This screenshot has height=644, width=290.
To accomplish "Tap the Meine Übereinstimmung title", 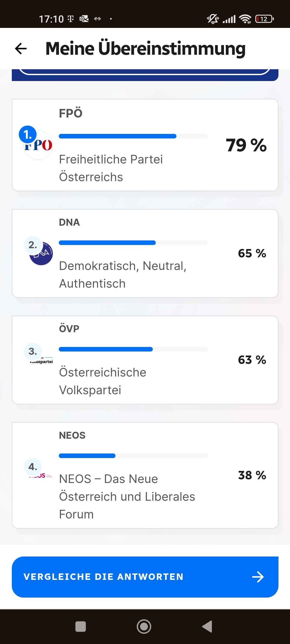I will [146, 49].
